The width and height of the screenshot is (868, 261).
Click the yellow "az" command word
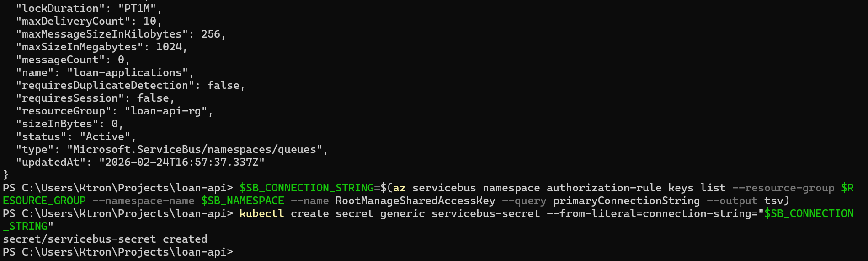(x=399, y=188)
